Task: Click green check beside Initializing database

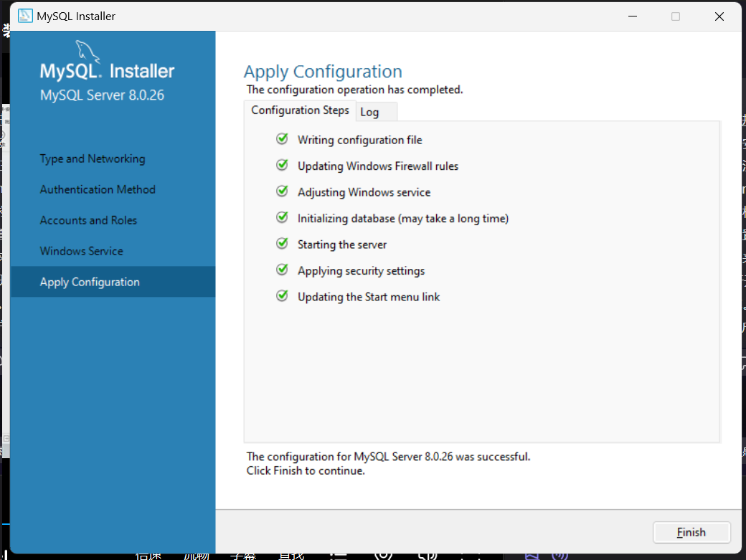Action: (282, 217)
